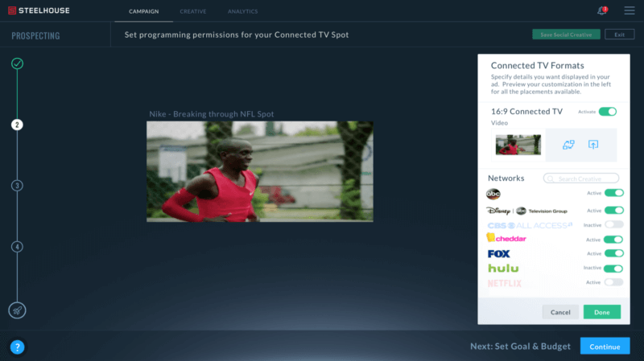Click the small video thumbnail
This screenshot has width=644, height=361.
click(x=518, y=145)
